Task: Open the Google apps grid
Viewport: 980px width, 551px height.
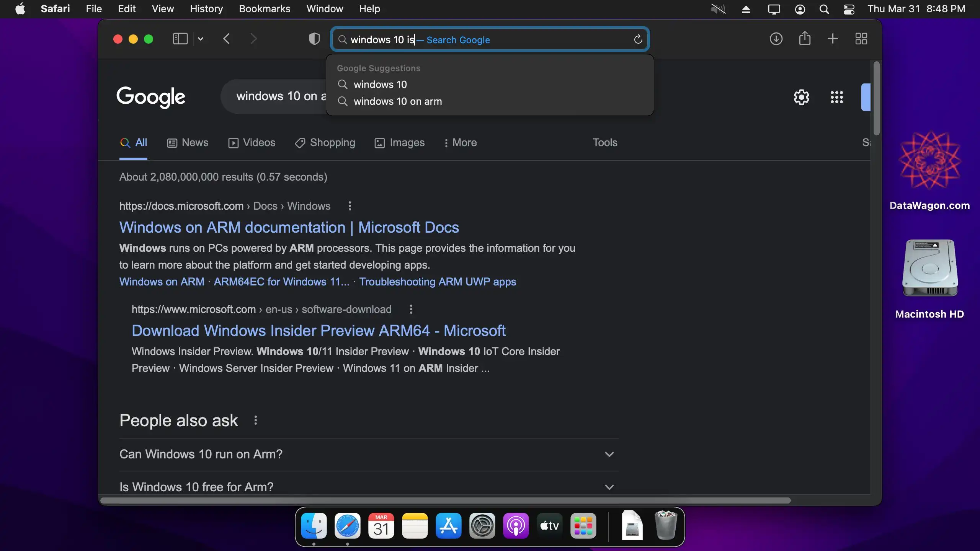Action: (x=836, y=97)
